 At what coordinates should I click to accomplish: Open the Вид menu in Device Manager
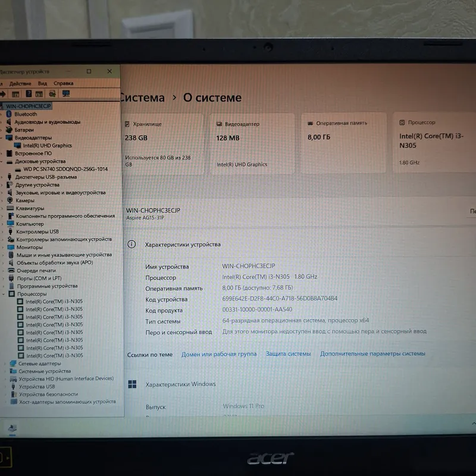point(42,83)
